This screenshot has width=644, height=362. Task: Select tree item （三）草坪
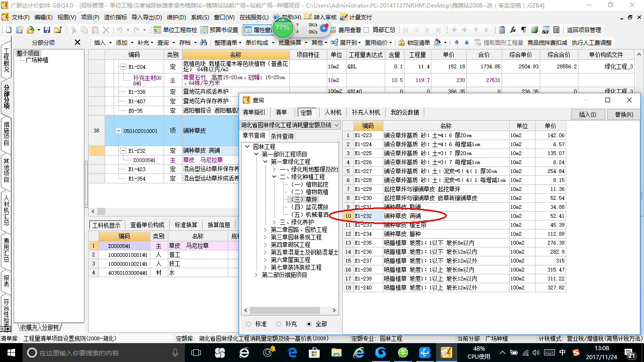point(304,199)
